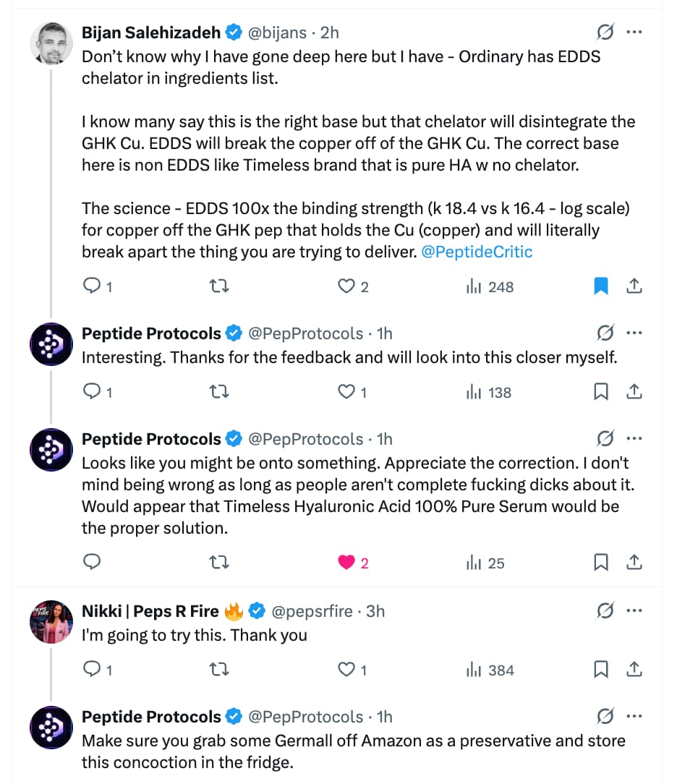The width and height of the screenshot is (677, 784).
Task: Open more options on the Germall tweet
Action: click(x=634, y=716)
